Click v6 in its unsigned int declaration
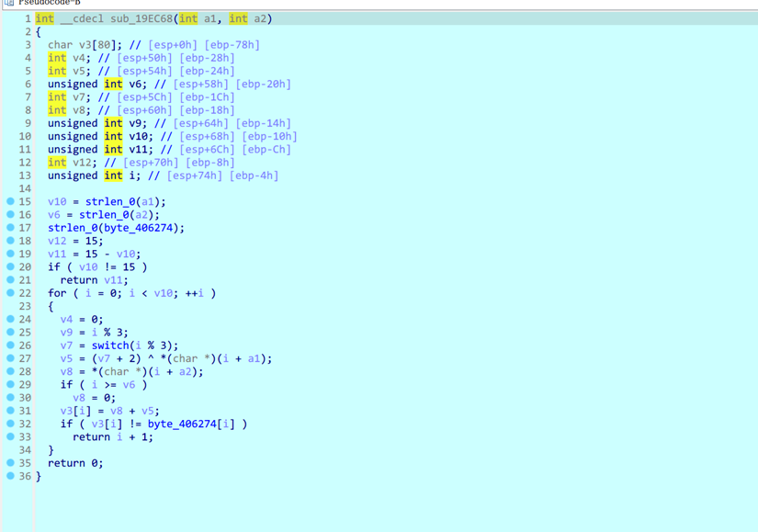This screenshot has width=758, height=532. click(x=135, y=85)
